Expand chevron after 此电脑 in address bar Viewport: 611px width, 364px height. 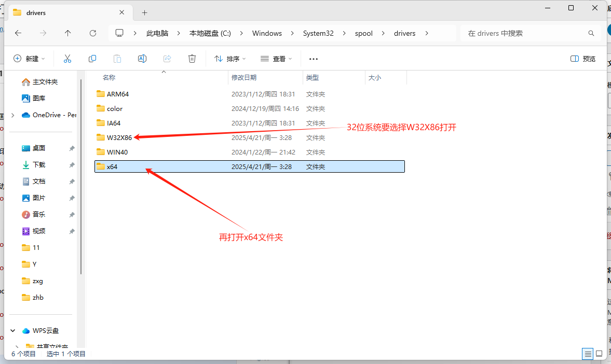point(179,34)
